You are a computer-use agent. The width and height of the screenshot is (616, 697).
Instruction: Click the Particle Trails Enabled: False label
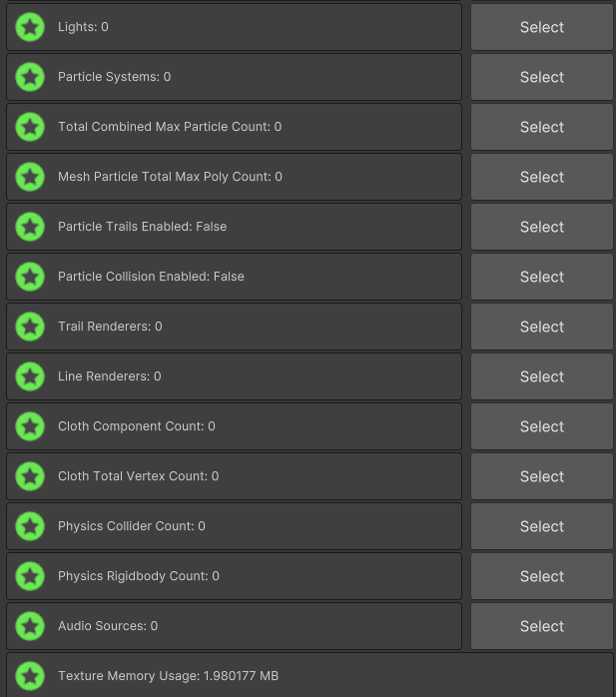pyautogui.click(x=143, y=227)
